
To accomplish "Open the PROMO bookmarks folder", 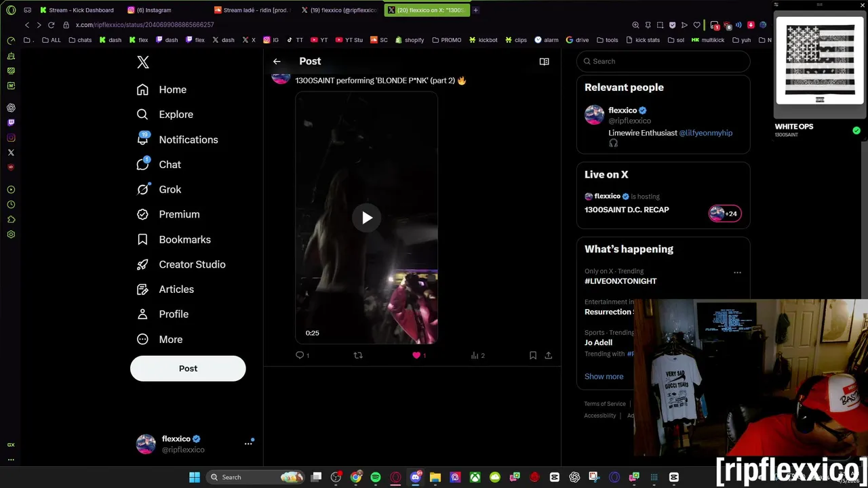I will tap(446, 40).
